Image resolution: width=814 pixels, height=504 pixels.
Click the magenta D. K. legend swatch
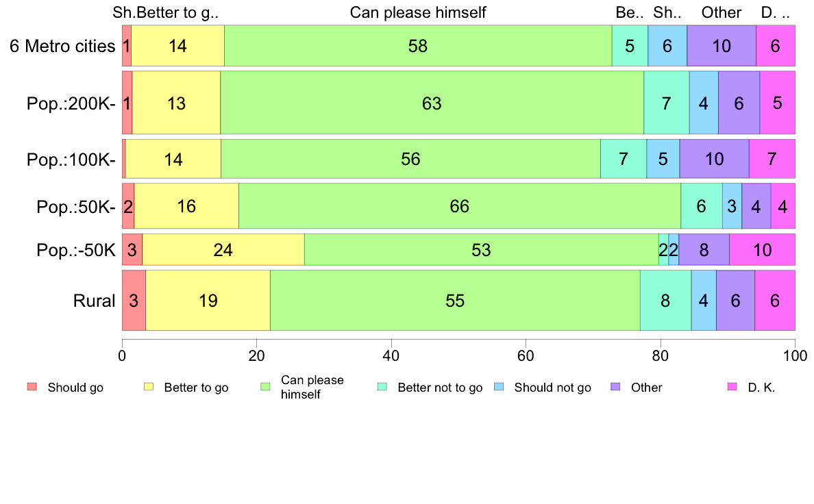[733, 387]
